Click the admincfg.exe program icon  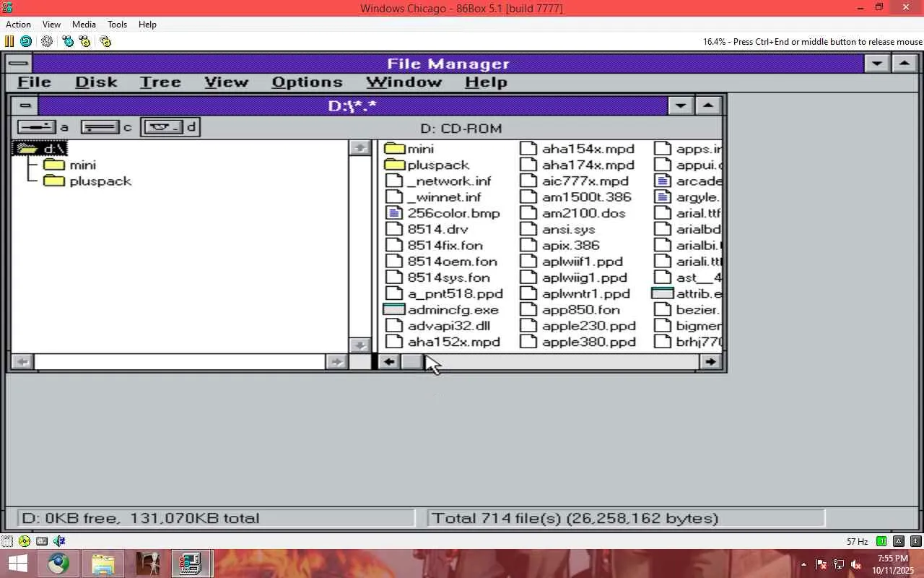coord(394,309)
